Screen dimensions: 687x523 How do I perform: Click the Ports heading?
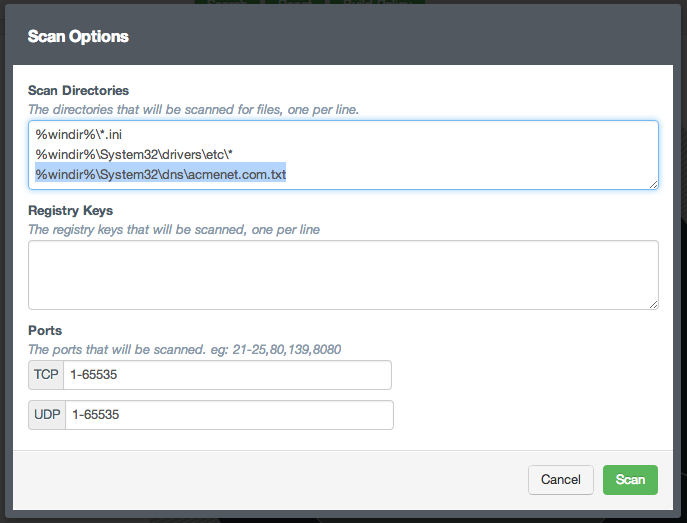pyautogui.click(x=45, y=331)
